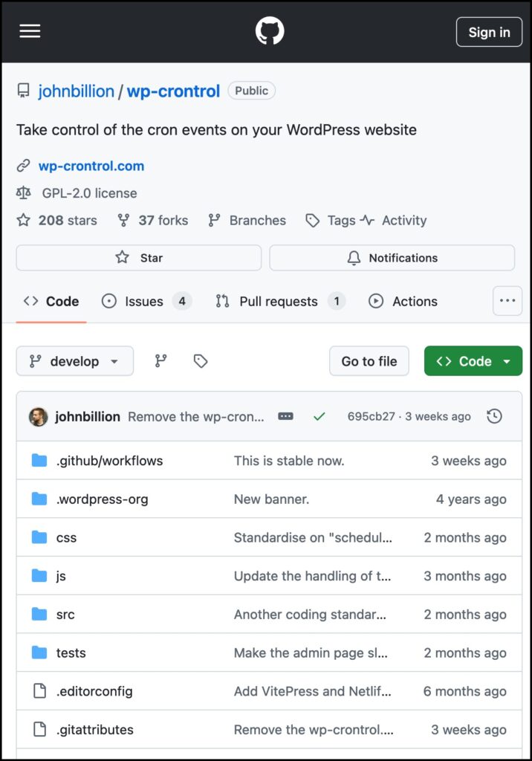Viewport: 532px width, 761px height.
Task: Click the Sign in button
Action: [x=489, y=32]
